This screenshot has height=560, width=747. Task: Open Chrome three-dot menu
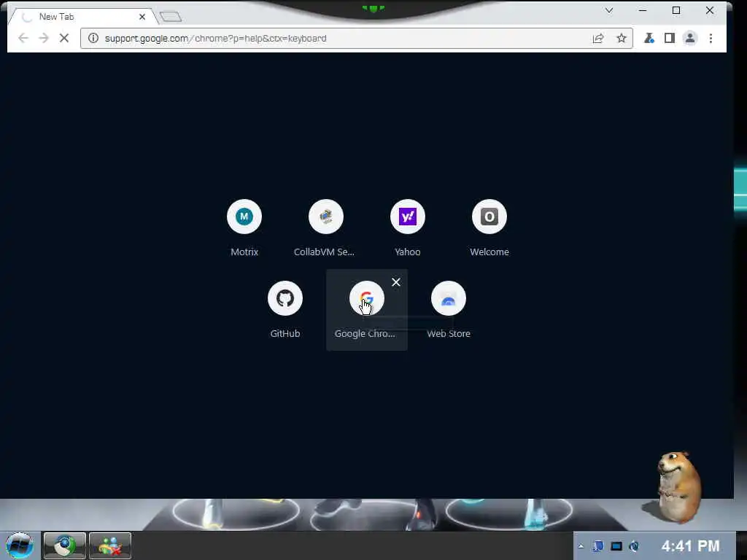(711, 38)
